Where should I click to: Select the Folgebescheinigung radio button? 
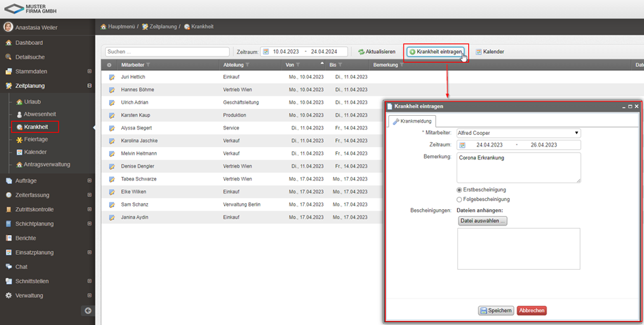point(459,200)
